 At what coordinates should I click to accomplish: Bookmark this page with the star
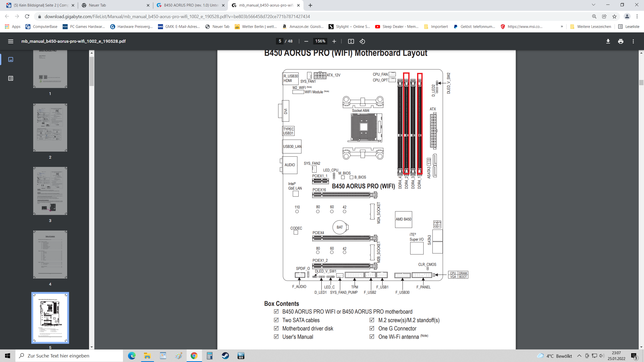click(x=615, y=17)
